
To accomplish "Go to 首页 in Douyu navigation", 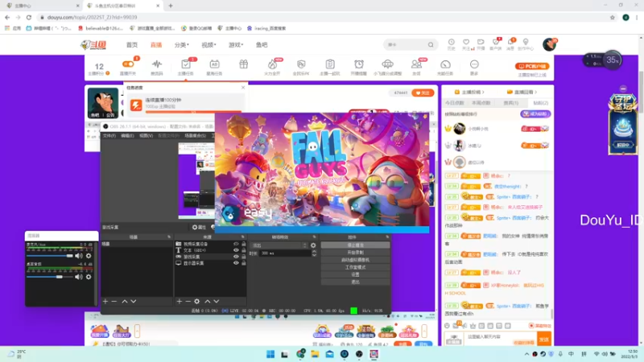I will 132,45.
